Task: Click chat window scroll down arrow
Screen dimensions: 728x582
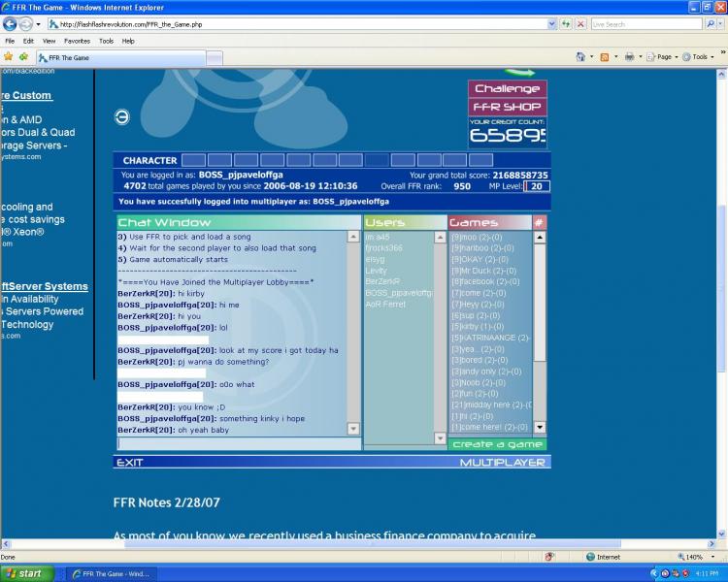Action: pos(353,429)
